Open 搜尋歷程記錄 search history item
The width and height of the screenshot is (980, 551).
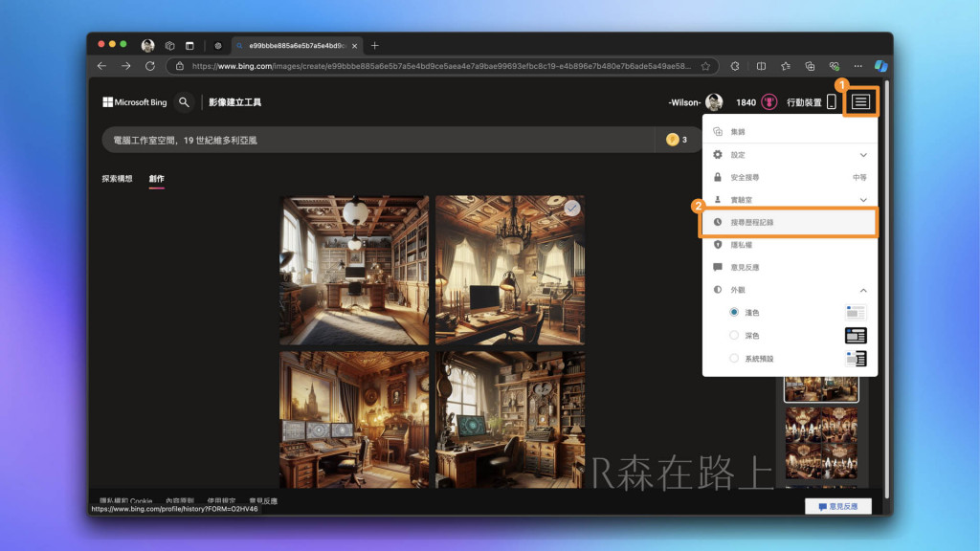(790, 222)
